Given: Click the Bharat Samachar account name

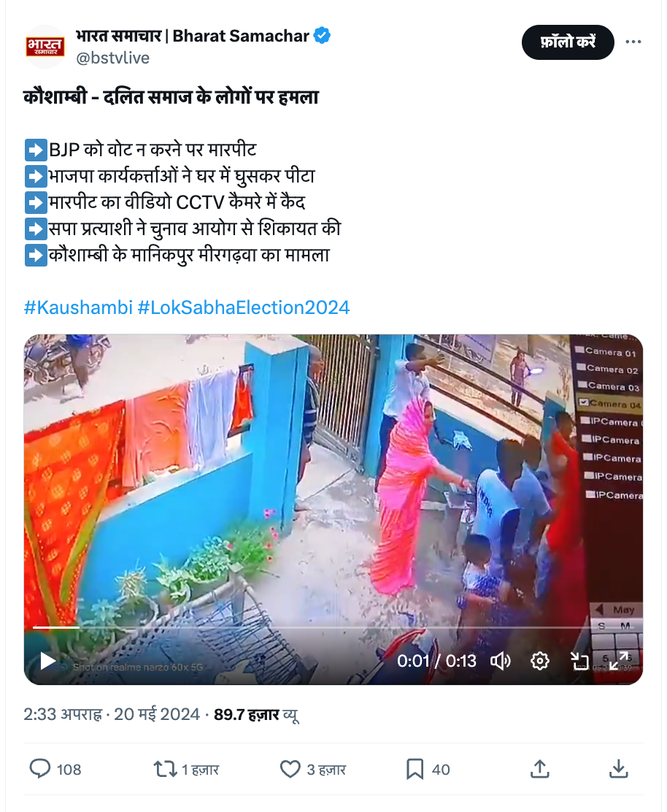Looking at the screenshot, I should click(x=193, y=36).
